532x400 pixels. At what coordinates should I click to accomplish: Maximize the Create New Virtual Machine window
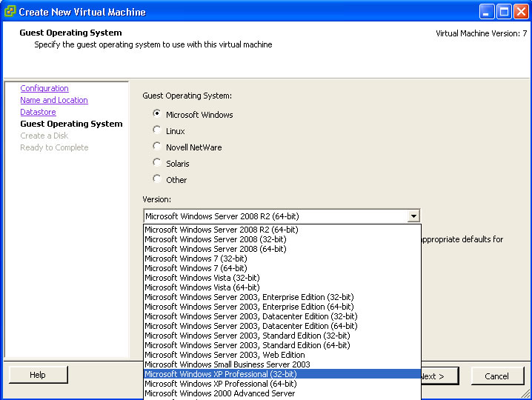pyautogui.click(x=504, y=12)
